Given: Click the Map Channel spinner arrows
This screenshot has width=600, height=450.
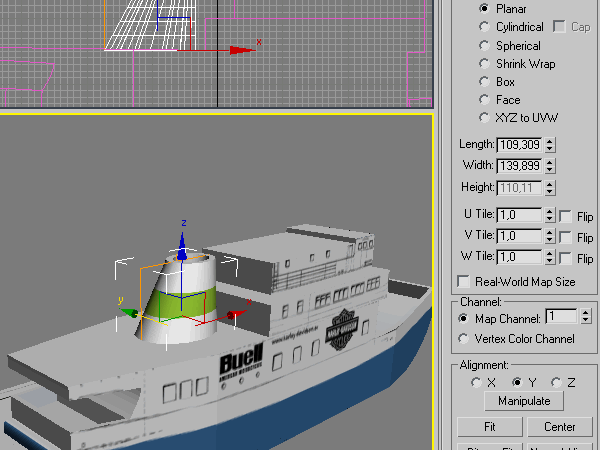Looking at the screenshot, I should coord(585,316).
